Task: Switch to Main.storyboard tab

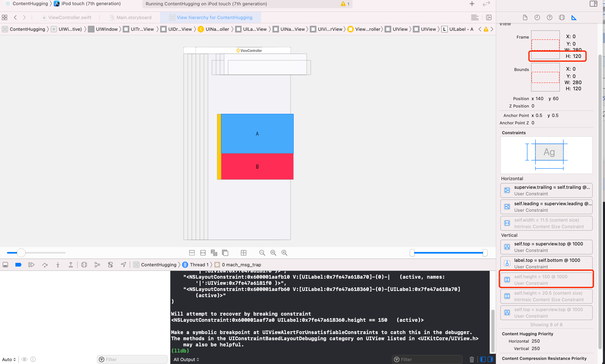Action: click(x=134, y=17)
